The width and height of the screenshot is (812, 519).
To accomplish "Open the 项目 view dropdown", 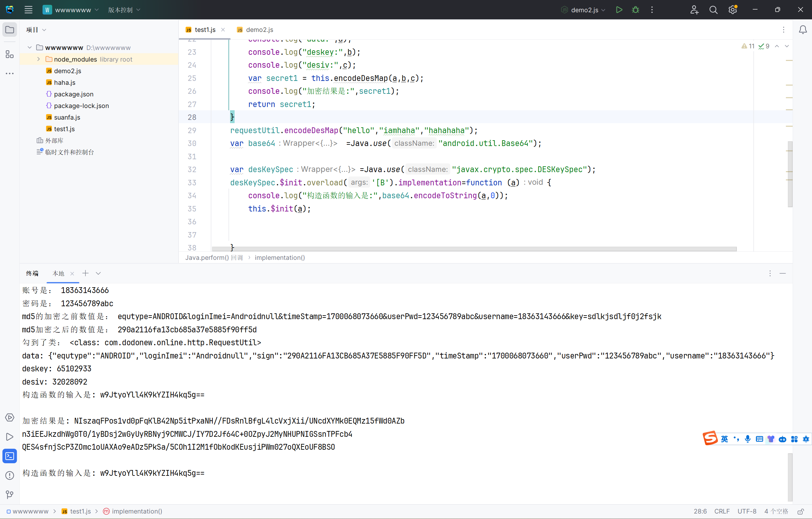I will pyautogui.click(x=36, y=30).
